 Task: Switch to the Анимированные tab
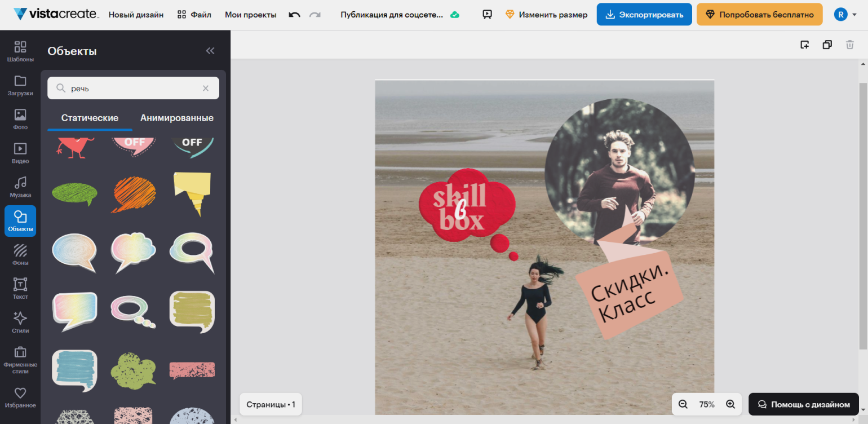click(x=177, y=118)
